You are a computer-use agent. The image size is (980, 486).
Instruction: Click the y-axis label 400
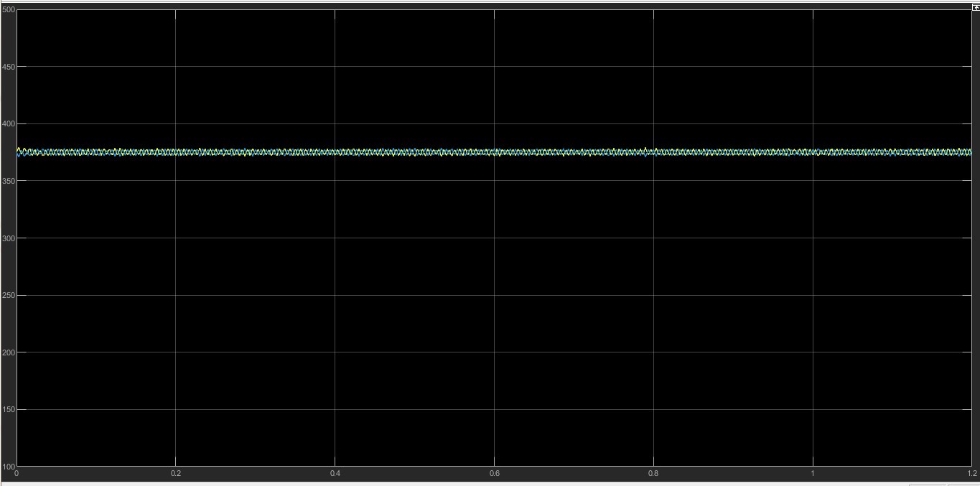pos(8,124)
